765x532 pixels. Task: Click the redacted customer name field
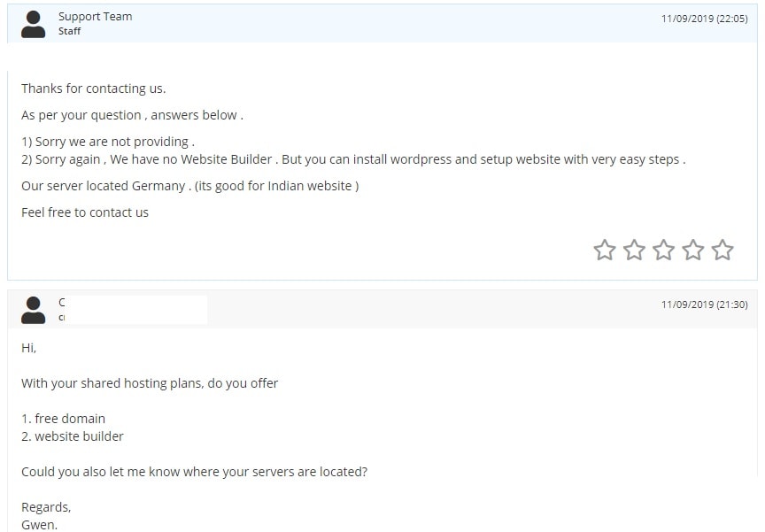point(133,310)
